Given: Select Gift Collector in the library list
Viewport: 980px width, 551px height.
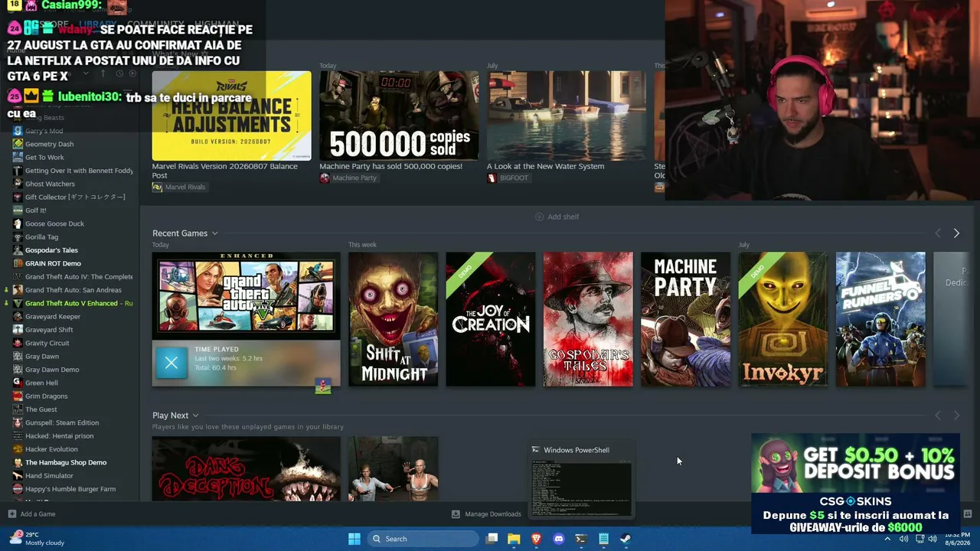Looking at the screenshot, I should [x=75, y=197].
